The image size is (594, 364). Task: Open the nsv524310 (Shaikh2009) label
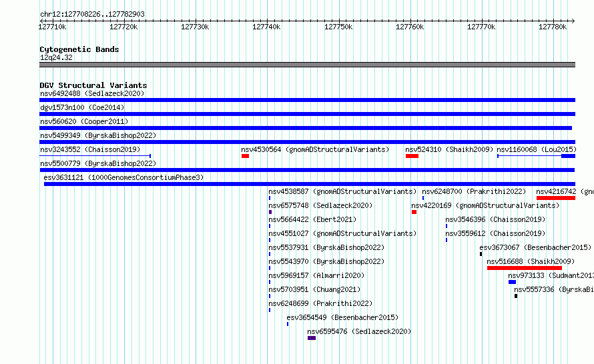pyautogui.click(x=449, y=149)
